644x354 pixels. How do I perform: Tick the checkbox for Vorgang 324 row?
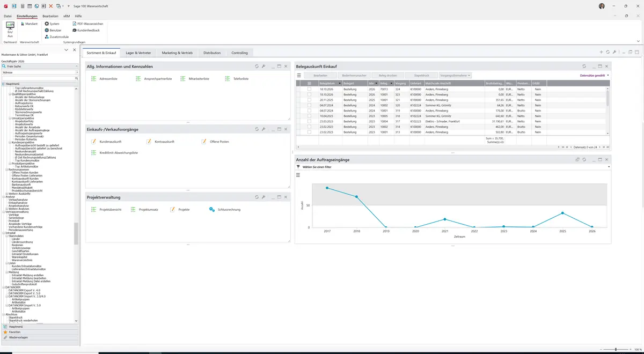[x=309, y=89]
